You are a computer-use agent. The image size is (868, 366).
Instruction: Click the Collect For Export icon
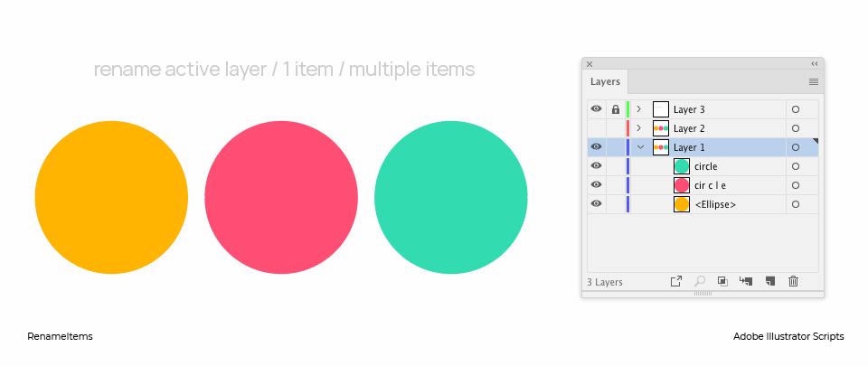coord(676,281)
